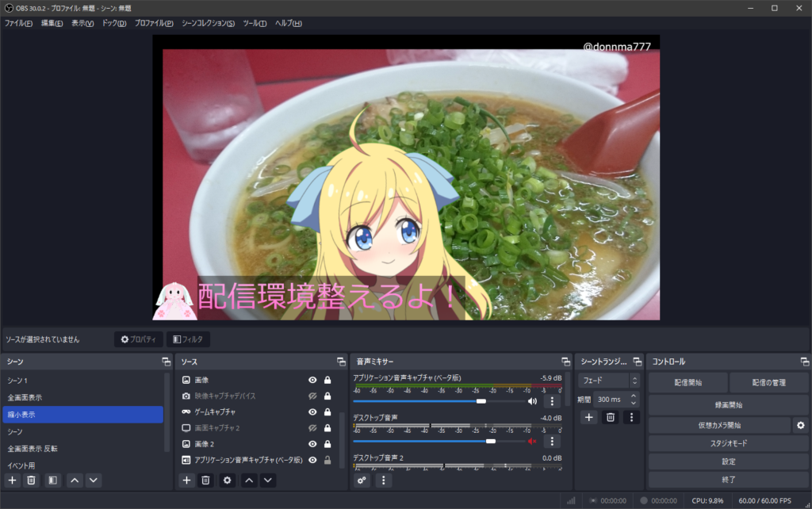Open the ツール menu in the menu bar
The image size is (812, 509).
pyautogui.click(x=255, y=23)
